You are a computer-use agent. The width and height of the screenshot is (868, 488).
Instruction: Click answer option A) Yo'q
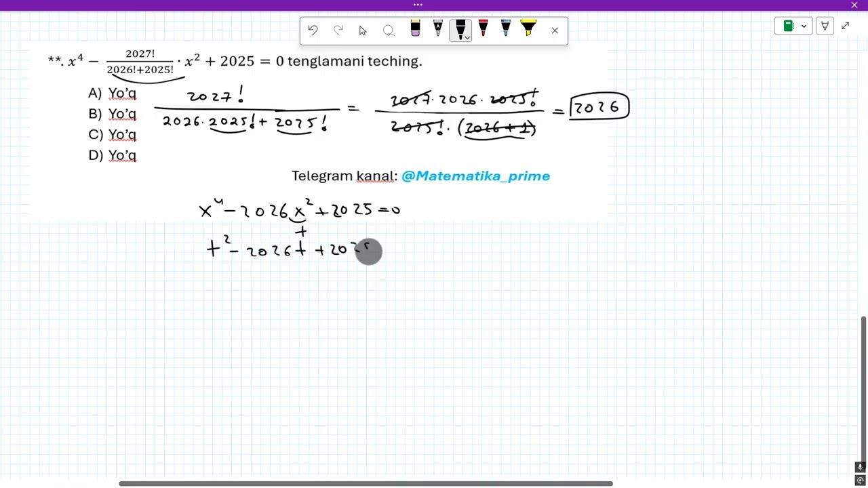pyautogui.click(x=112, y=93)
